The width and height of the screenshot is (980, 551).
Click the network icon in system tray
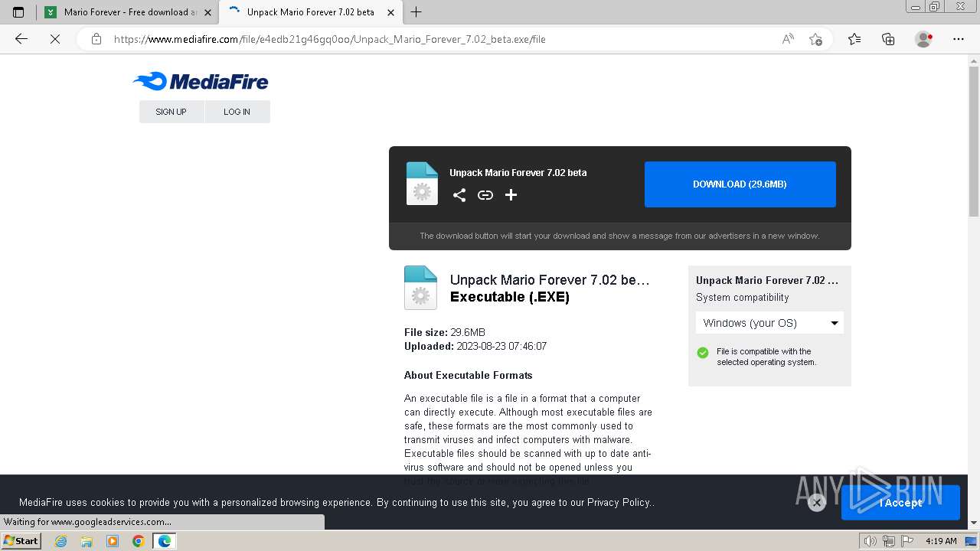[888, 541]
